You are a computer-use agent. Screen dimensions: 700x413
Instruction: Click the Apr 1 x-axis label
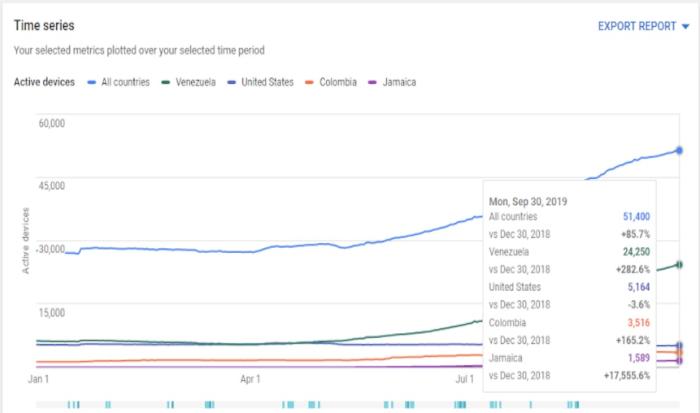pyautogui.click(x=251, y=380)
